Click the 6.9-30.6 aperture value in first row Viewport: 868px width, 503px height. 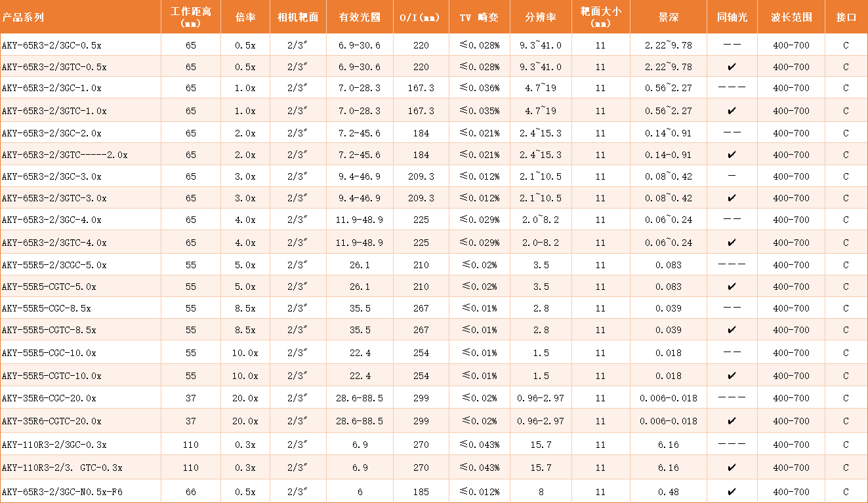pos(359,45)
